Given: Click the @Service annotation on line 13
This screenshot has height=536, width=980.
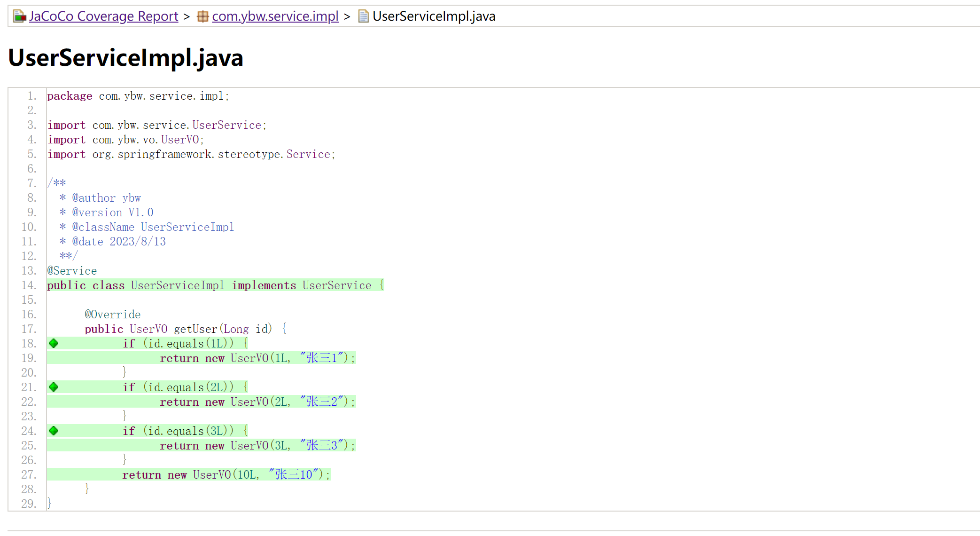Looking at the screenshot, I should pos(72,271).
